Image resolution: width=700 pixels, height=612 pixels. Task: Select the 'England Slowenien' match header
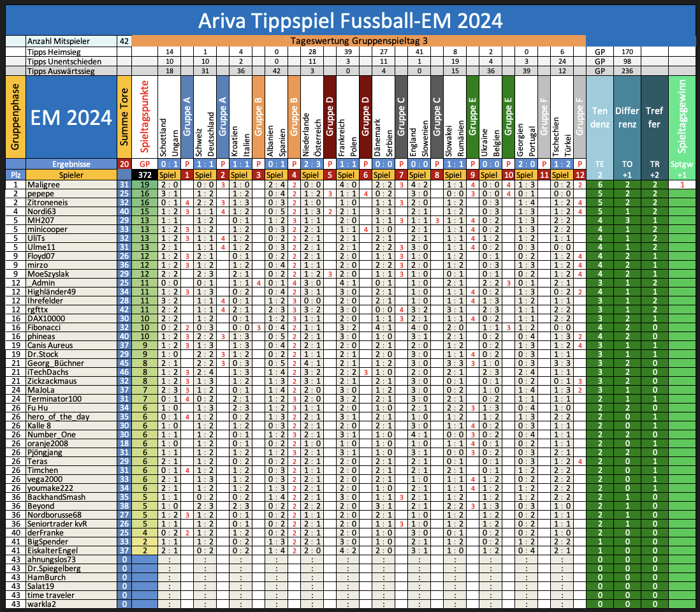[419, 117]
